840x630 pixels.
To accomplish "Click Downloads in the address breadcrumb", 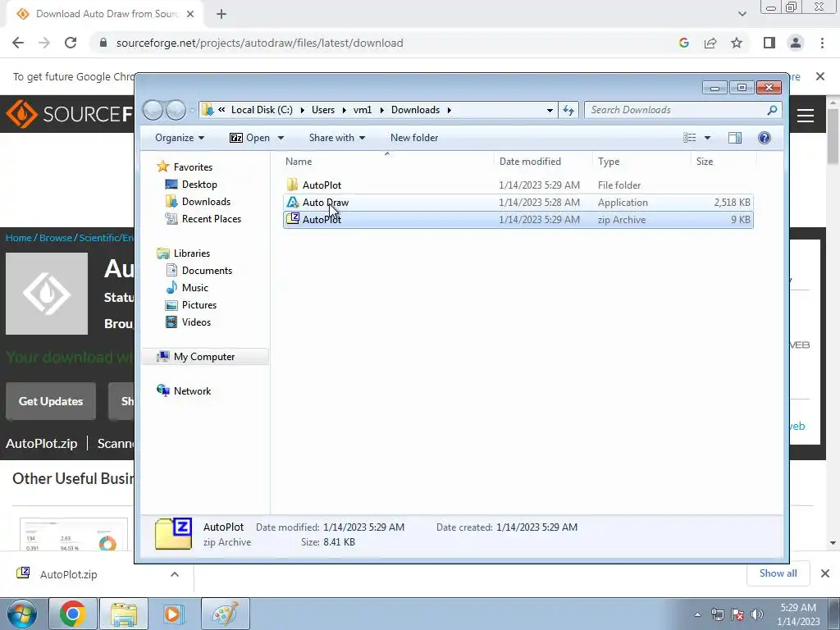I will click(415, 110).
